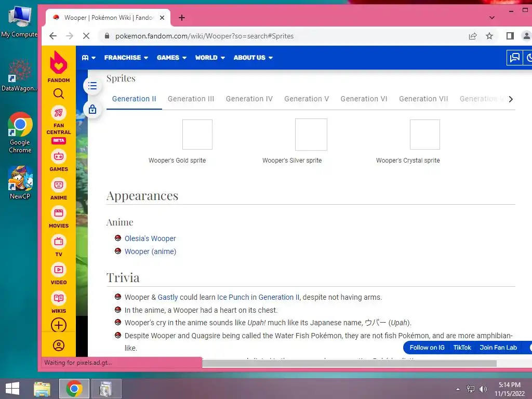Stop loading the page

[86, 36]
